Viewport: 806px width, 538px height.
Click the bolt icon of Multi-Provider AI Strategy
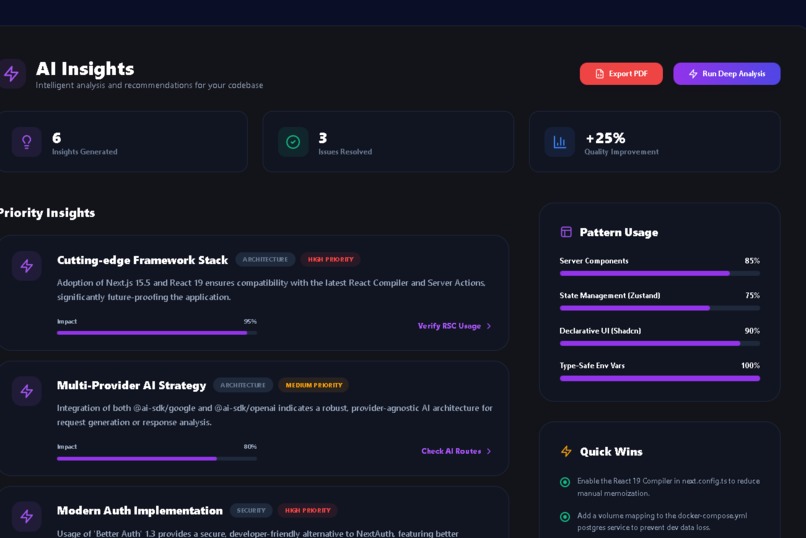[27, 392]
